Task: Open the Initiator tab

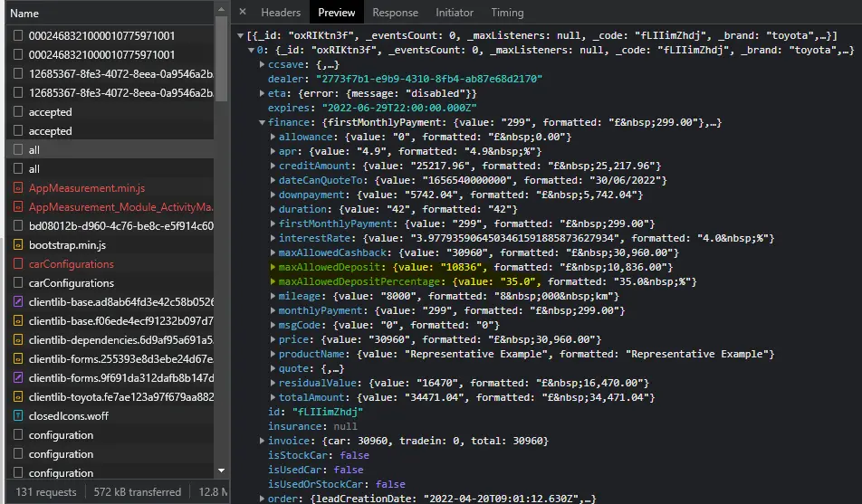Action: tap(455, 12)
